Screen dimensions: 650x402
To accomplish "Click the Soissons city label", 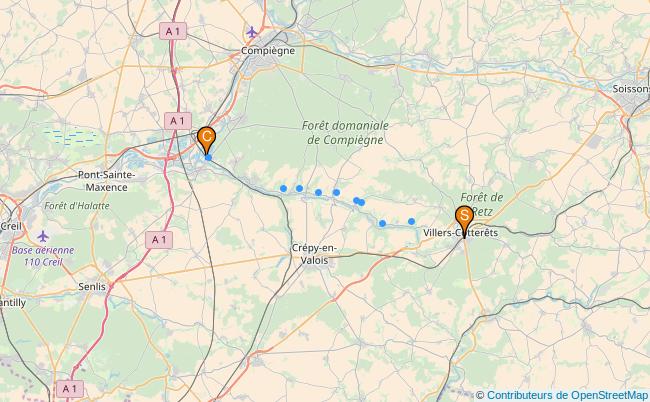I will pyautogui.click(x=631, y=89).
